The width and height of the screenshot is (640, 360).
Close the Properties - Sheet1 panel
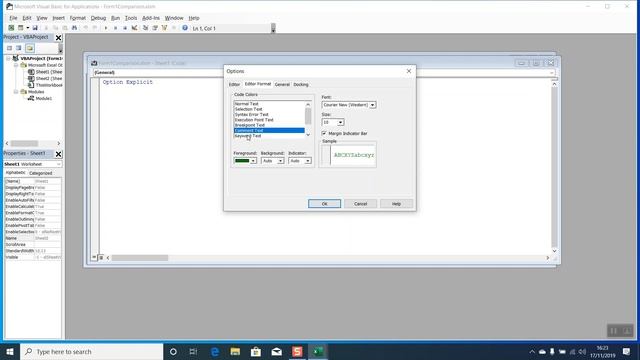click(x=58, y=154)
